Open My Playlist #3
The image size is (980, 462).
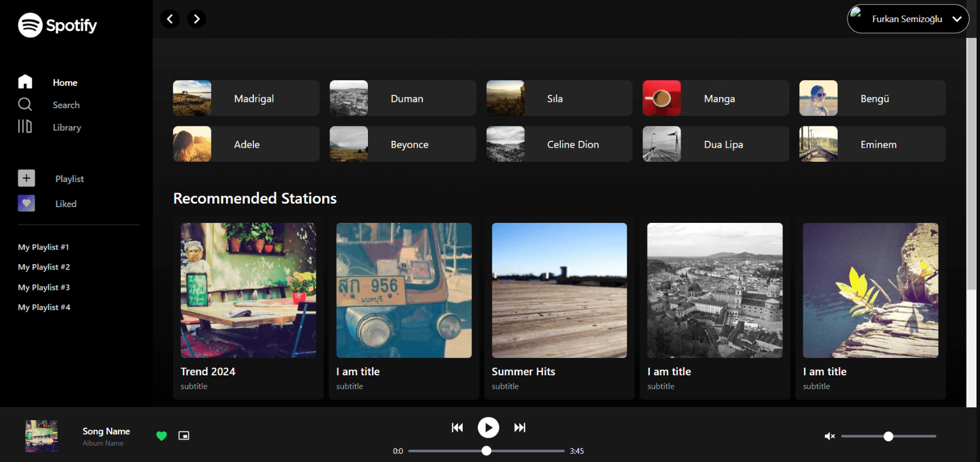[44, 287]
